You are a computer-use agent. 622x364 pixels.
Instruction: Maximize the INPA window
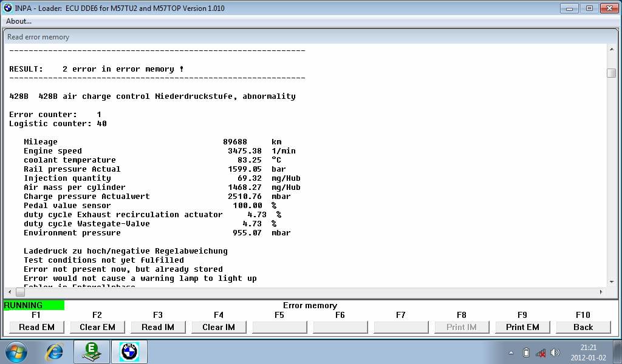pos(589,8)
